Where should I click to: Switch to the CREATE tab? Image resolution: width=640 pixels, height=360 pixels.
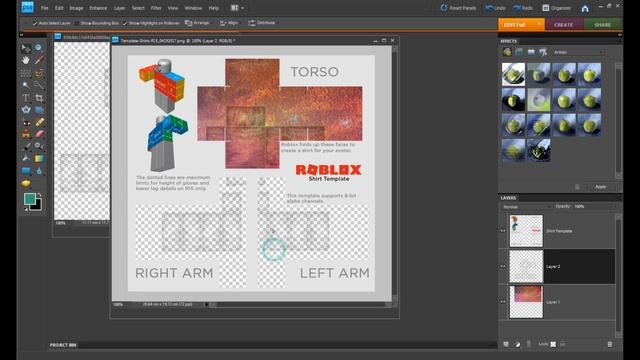(x=564, y=24)
